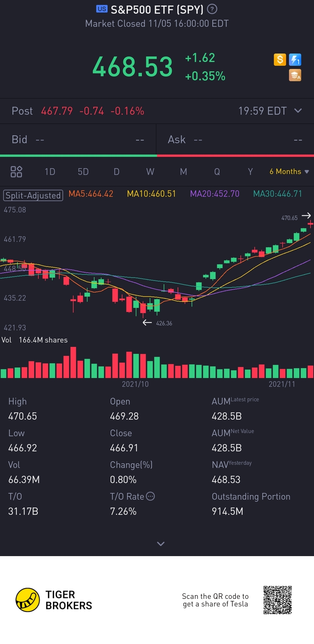
Task: Tap the T/O value 31.17B
Action: click(23, 511)
